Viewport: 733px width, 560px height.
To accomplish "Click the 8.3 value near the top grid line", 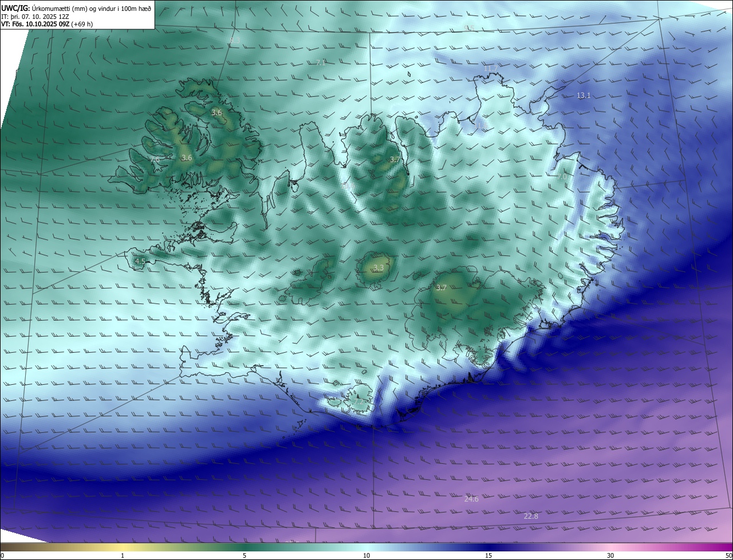I will click(235, 41).
